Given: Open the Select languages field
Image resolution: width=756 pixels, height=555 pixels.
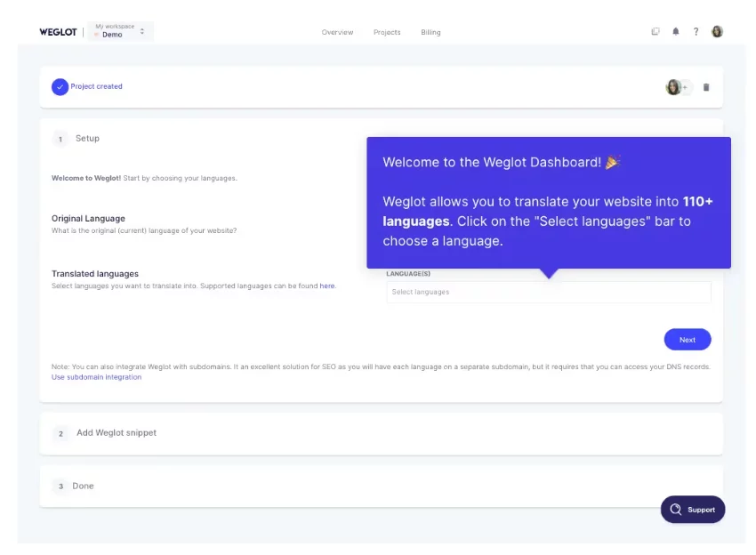Looking at the screenshot, I should pyautogui.click(x=548, y=292).
